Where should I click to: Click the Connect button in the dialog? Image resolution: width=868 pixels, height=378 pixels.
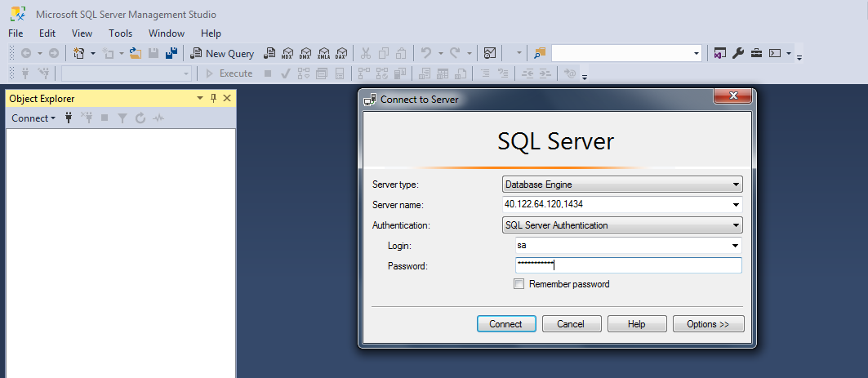[506, 324]
